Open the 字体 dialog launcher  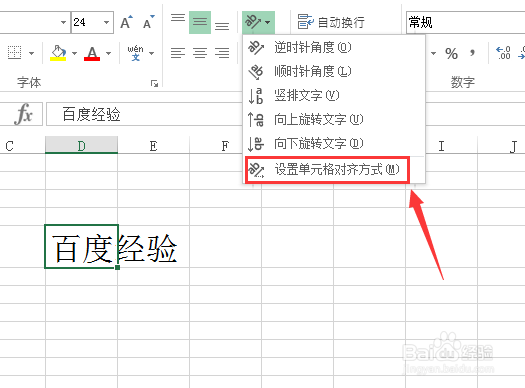154,83
